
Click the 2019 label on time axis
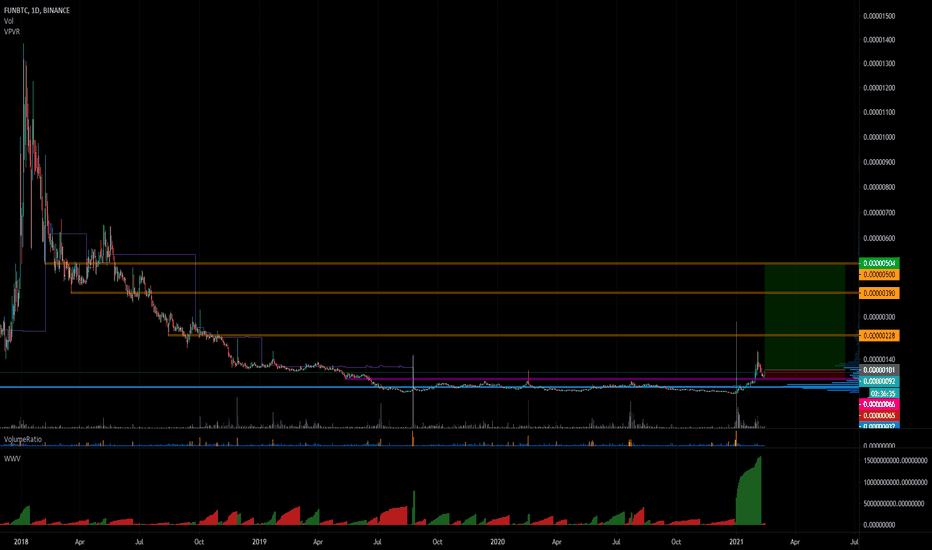259,542
